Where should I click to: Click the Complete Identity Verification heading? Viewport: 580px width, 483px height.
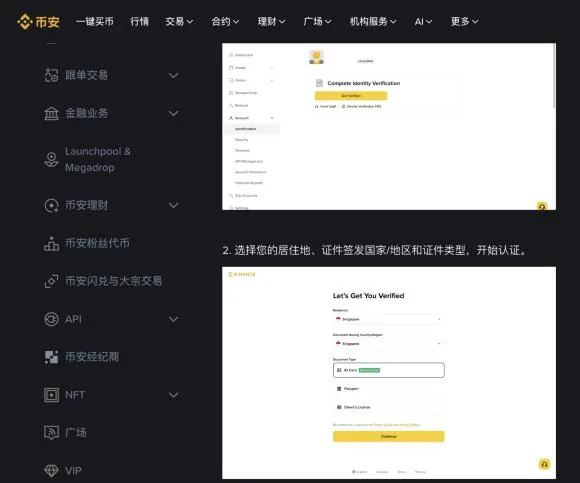point(364,83)
